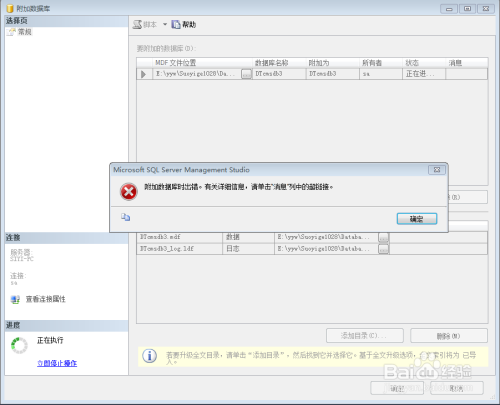Click the copy message icon in the dialog
This screenshot has height=405, width=500.
(125, 217)
